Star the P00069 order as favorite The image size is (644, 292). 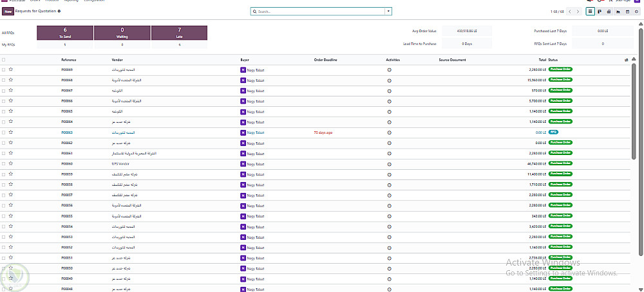[11, 69]
